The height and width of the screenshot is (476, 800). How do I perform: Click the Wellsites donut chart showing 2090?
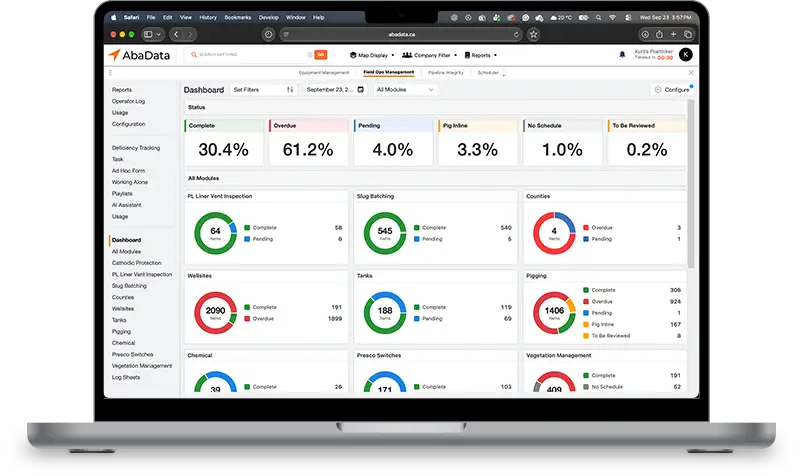click(215, 313)
